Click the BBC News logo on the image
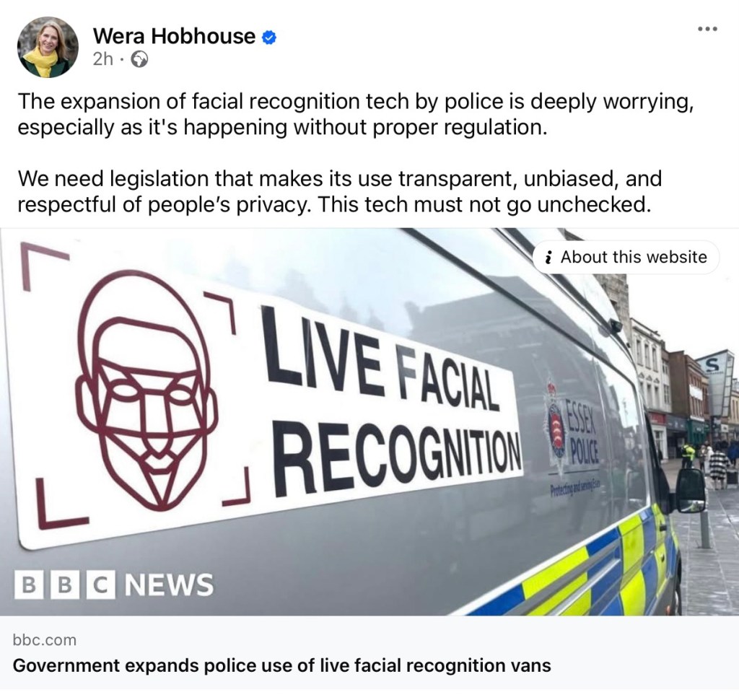Image resolution: width=739 pixels, height=700 pixels. [113, 585]
